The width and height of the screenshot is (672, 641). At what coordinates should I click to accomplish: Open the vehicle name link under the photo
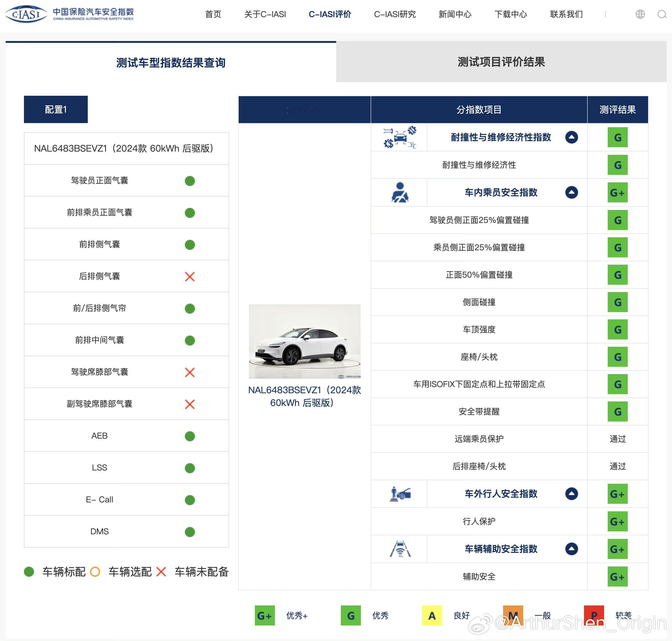[304, 396]
